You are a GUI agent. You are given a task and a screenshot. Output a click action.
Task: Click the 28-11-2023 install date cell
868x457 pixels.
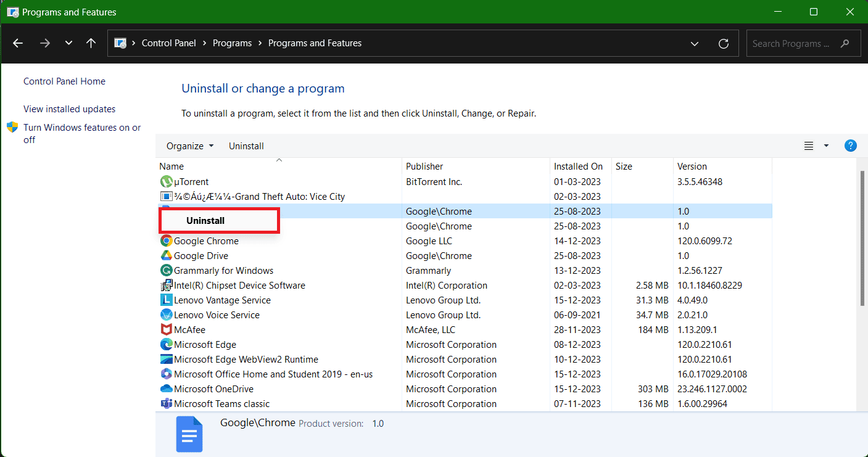pos(577,330)
